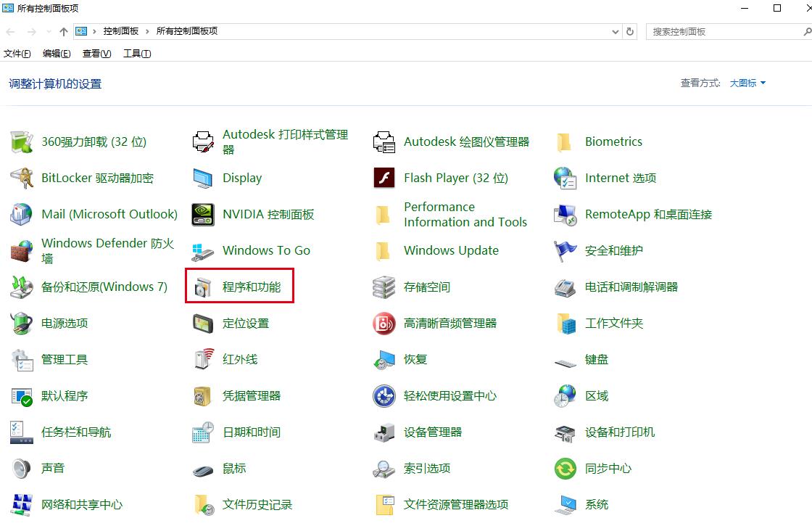Open the 电源选项 battery icon
The image size is (812, 526).
click(x=22, y=323)
